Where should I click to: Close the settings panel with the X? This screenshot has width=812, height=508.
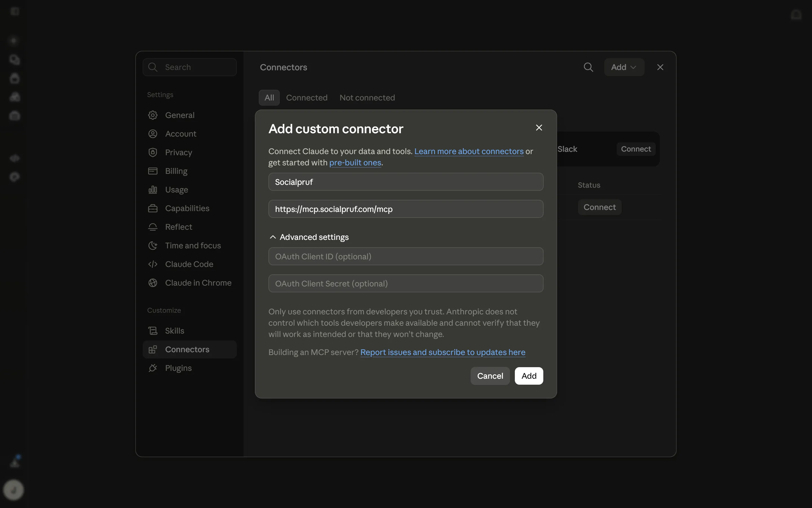[x=660, y=67]
